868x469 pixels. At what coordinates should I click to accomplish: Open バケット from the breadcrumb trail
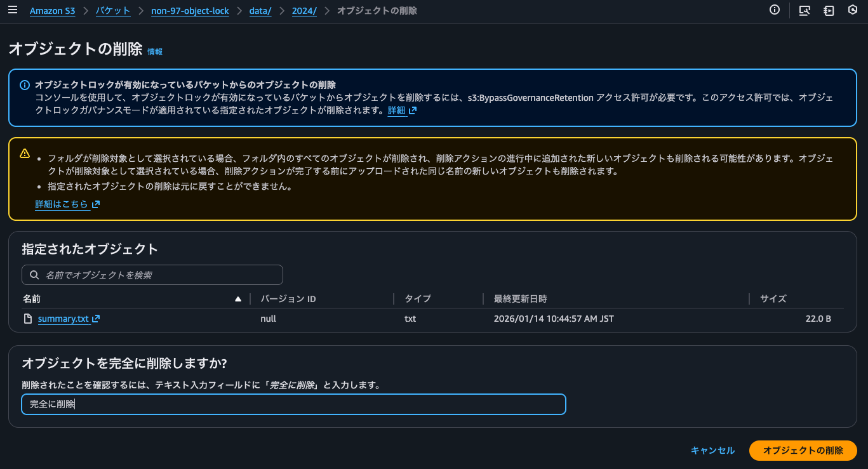[112, 10]
